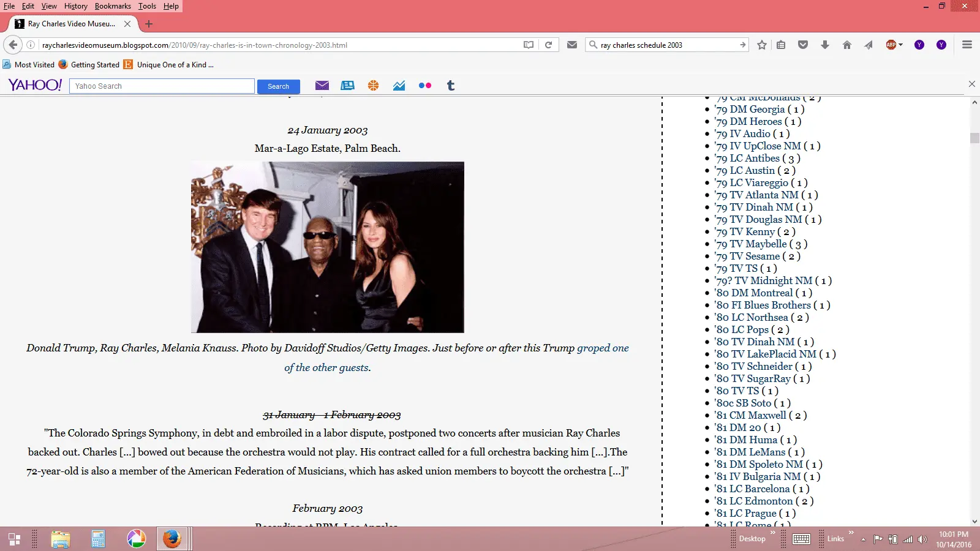Go to the Firefox home page icon
This screenshot has height=551, width=980.
tap(847, 45)
